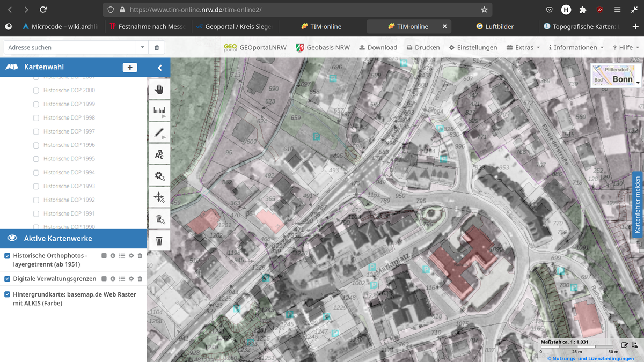The image size is (644, 362).
Task: Switch to the Topografische Karten tab
Action: coord(581,26)
